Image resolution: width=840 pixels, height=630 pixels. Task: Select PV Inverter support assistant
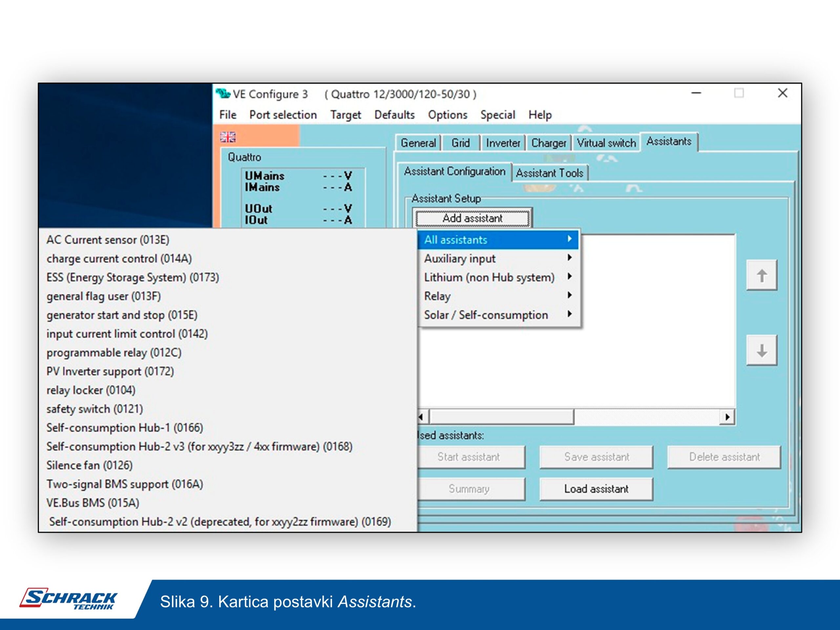click(x=110, y=371)
